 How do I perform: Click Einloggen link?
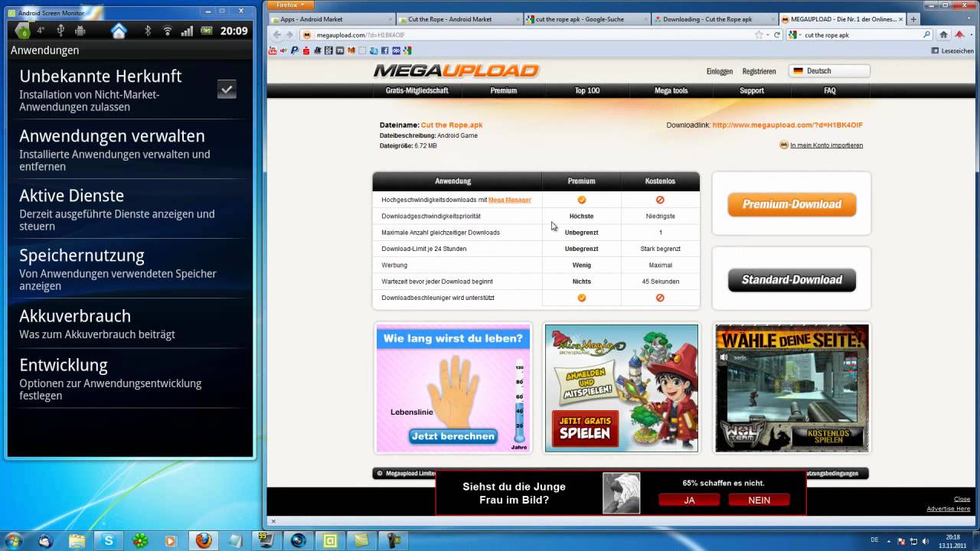720,71
